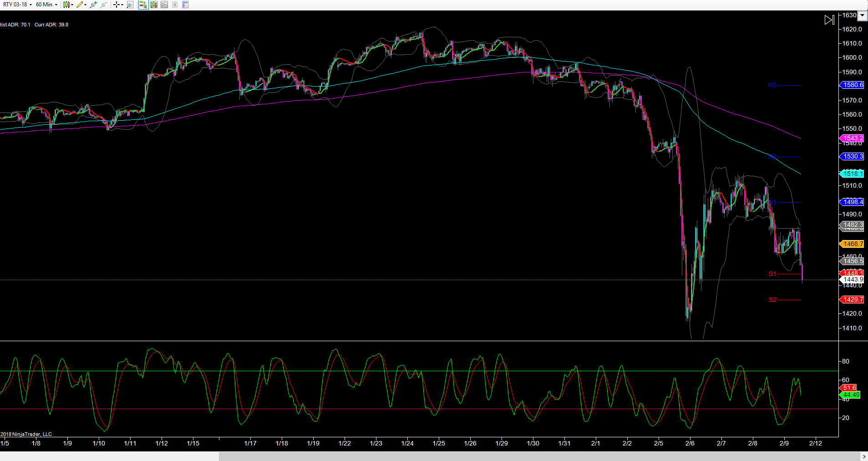This screenshot has height=461, width=868.
Task: Click the 2/12 date label
Action: [816, 443]
